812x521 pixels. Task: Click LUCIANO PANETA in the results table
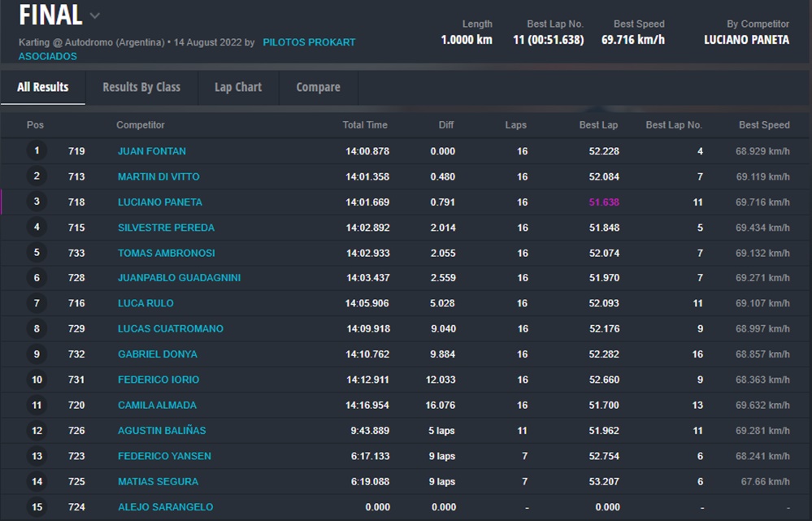(160, 202)
